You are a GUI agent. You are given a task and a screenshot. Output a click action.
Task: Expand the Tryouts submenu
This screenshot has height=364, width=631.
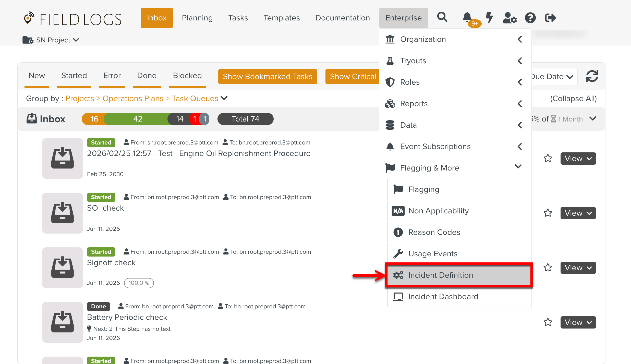tap(455, 60)
